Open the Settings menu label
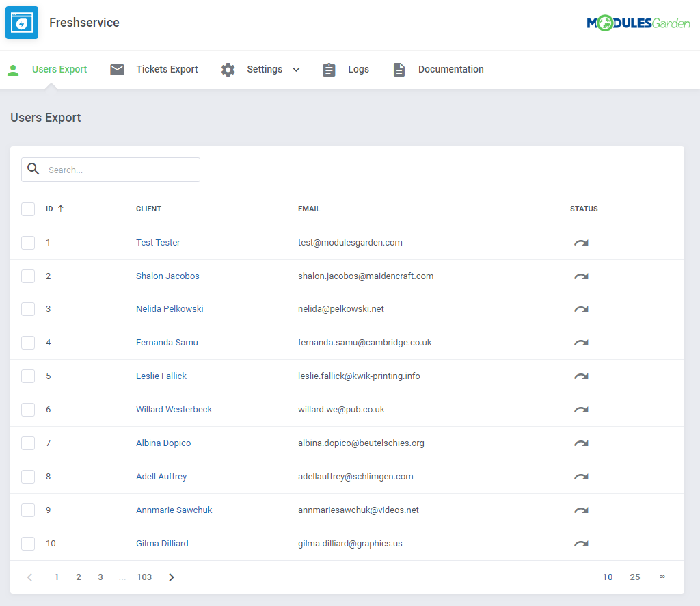 click(x=265, y=69)
